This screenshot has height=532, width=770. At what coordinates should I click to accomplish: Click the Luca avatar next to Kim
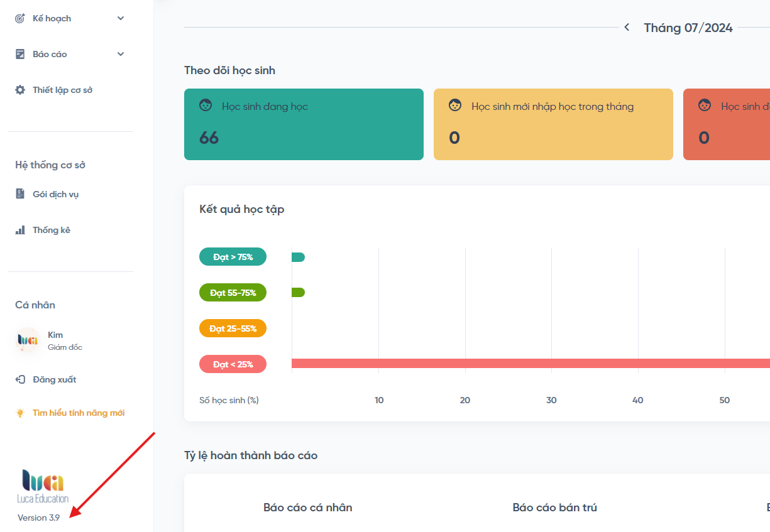27,340
